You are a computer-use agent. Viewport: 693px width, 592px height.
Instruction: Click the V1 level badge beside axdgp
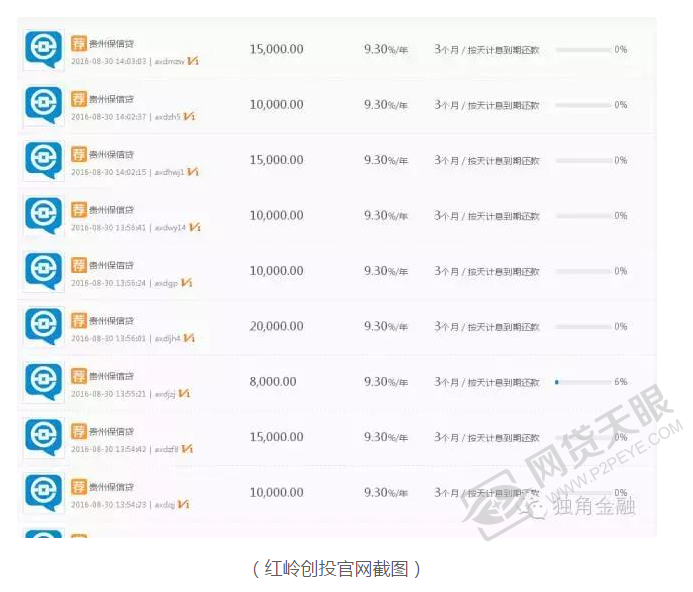(x=187, y=283)
